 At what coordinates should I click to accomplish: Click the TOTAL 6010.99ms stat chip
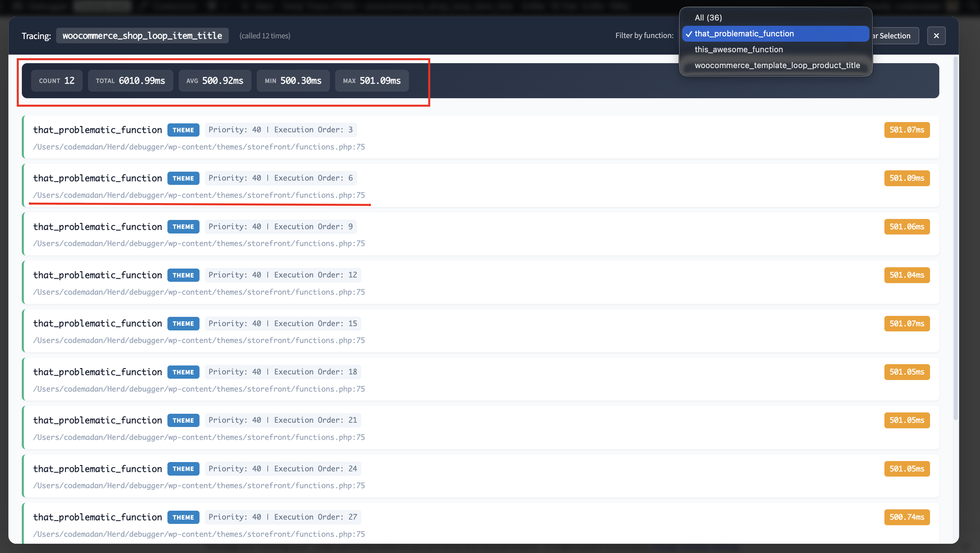tap(130, 81)
